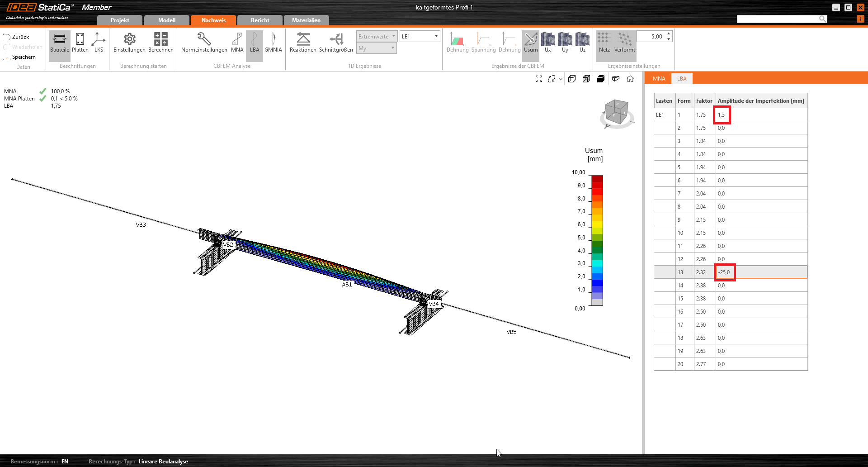
Task: Open the LE1 load case dropdown
Action: pos(420,36)
